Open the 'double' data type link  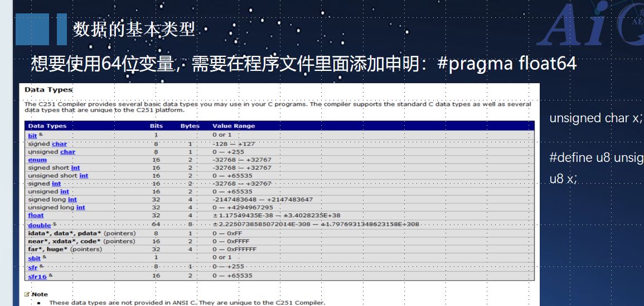(39, 225)
